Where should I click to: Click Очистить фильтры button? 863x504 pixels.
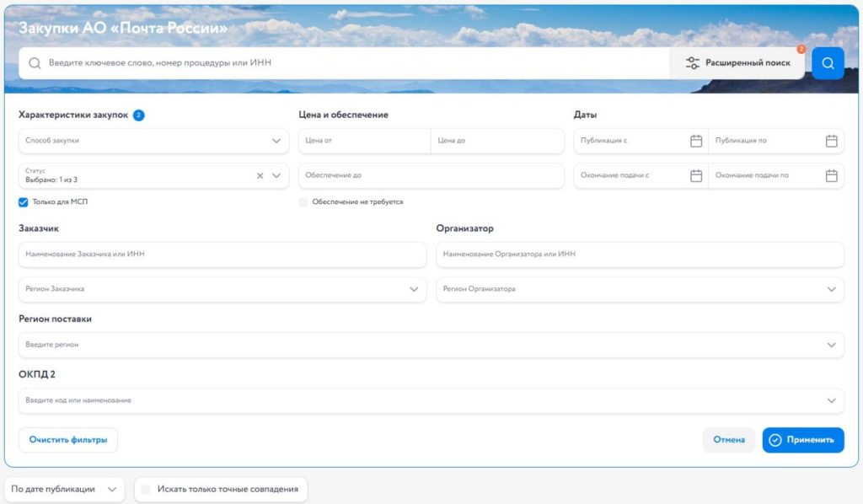click(x=68, y=440)
